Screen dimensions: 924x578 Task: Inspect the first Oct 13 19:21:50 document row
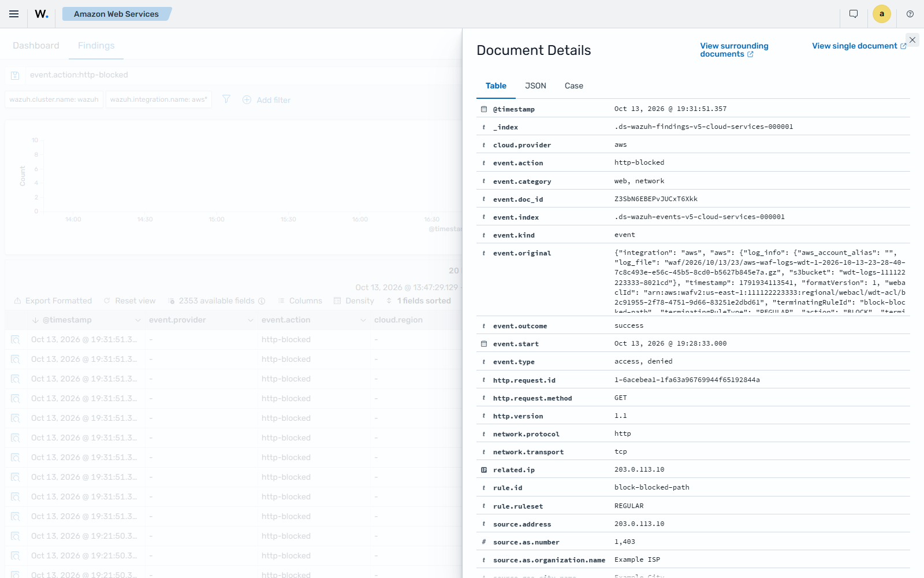click(16, 536)
